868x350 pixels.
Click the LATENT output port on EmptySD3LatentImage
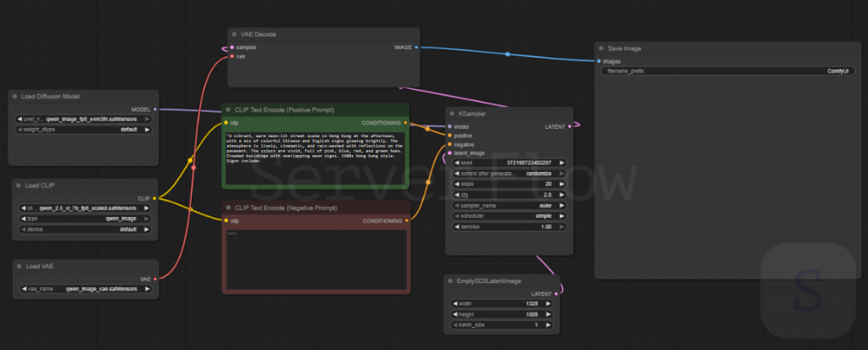556,294
